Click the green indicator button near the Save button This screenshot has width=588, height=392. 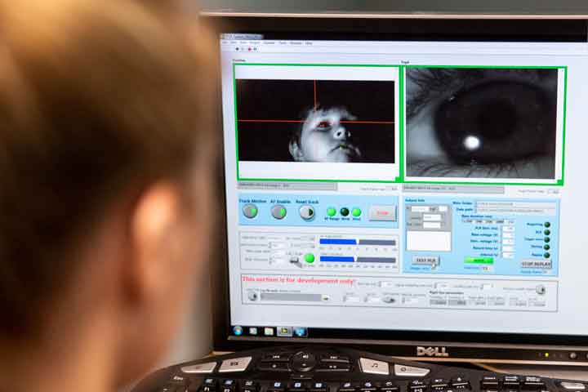(479, 261)
